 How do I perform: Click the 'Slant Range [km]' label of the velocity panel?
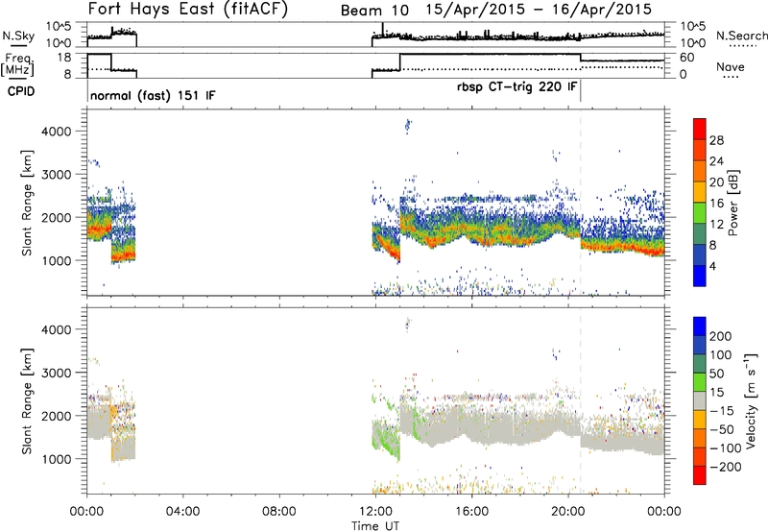coord(27,400)
